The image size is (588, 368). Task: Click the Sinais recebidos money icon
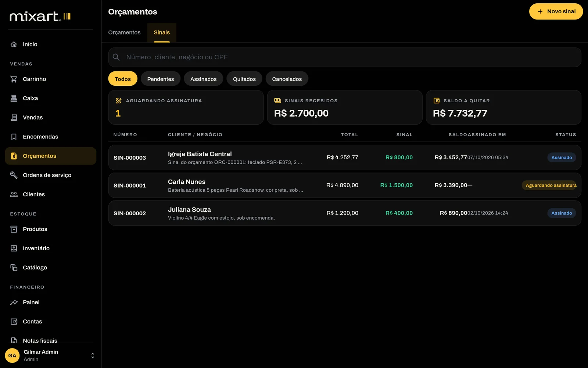(277, 101)
